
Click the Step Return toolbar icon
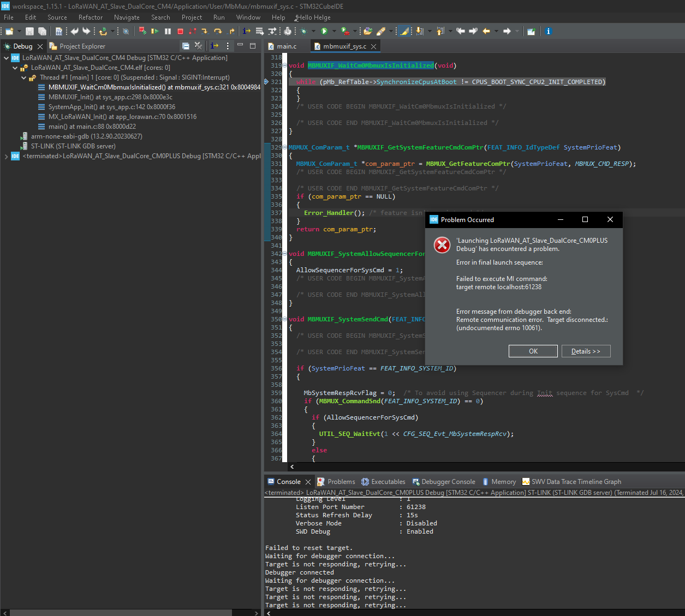[x=231, y=31]
